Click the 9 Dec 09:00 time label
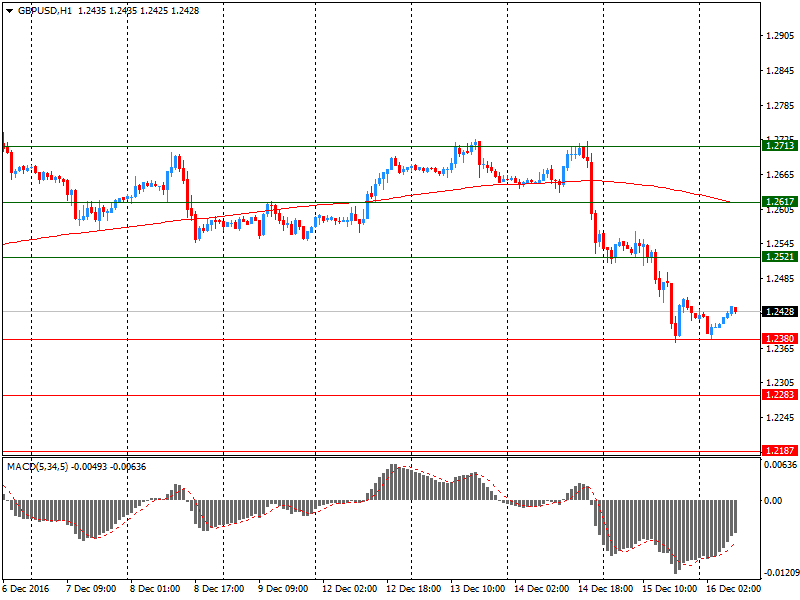 tap(283, 589)
